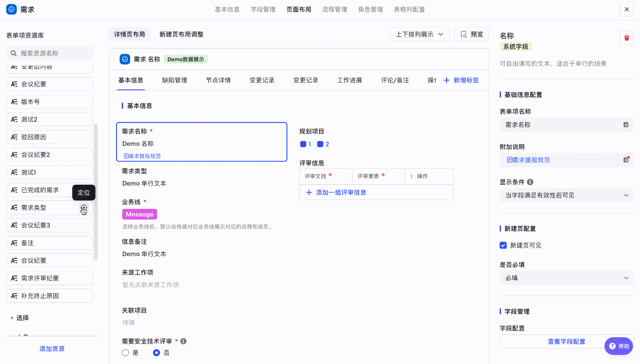
Task: Click the document icon in 需求提报规范 link
Action: pyautogui.click(x=126, y=156)
